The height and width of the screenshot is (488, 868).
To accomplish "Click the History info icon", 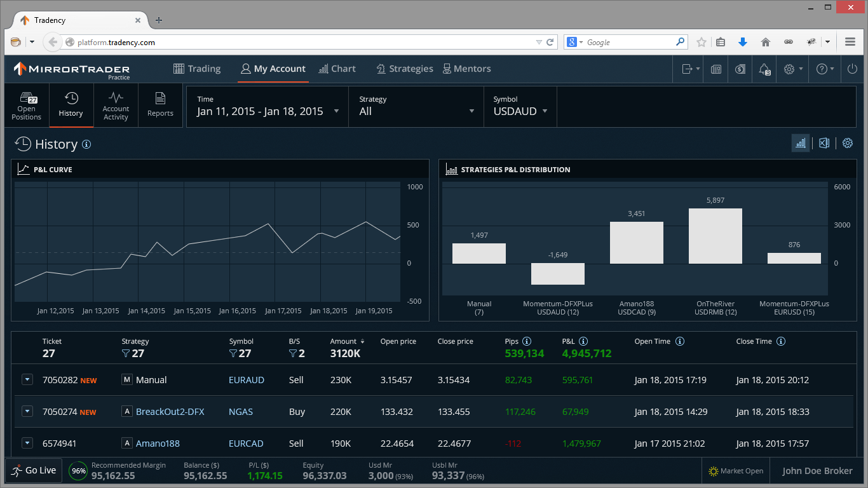I will tap(86, 144).
